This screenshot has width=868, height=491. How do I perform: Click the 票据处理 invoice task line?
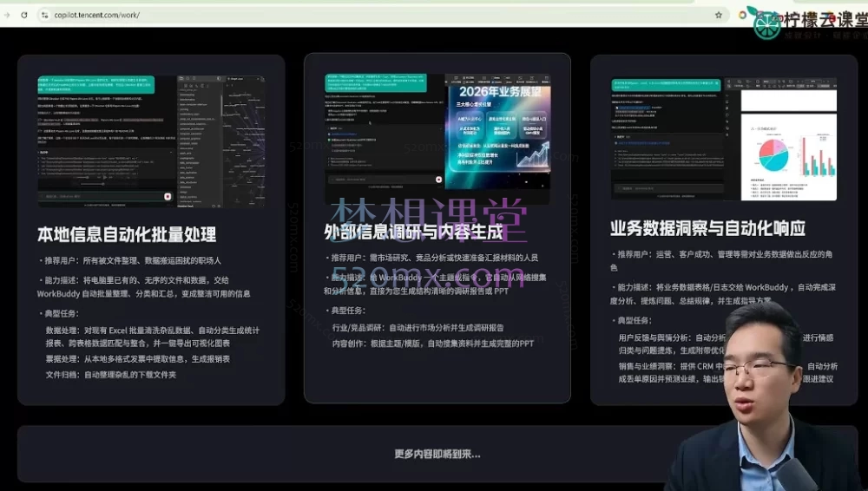tap(138, 358)
